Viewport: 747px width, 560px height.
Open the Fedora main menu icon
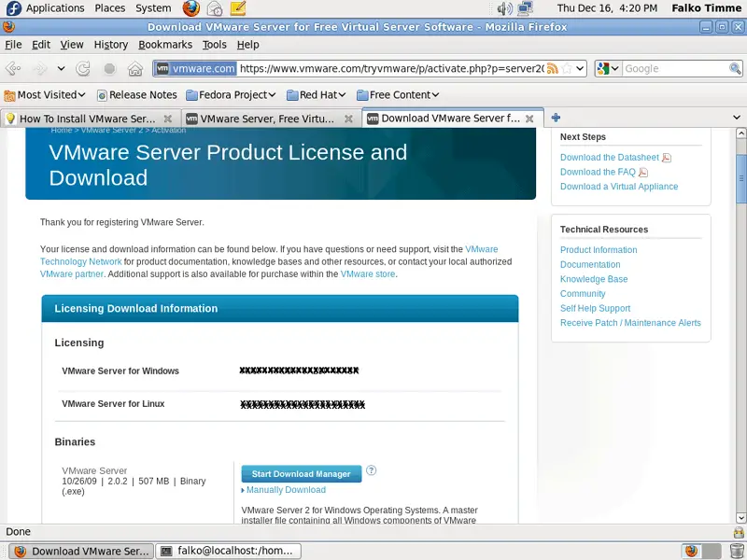pos(14,8)
